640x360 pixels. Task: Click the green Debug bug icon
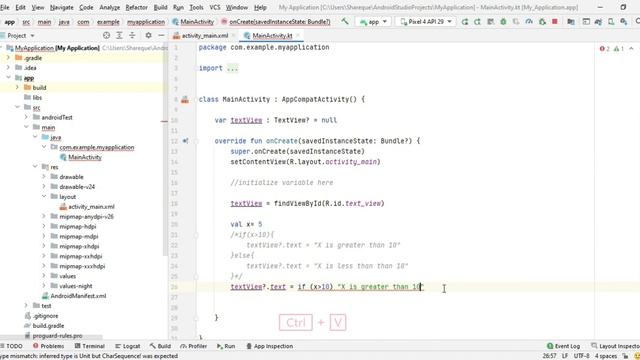pyautogui.click(x=503, y=22)
